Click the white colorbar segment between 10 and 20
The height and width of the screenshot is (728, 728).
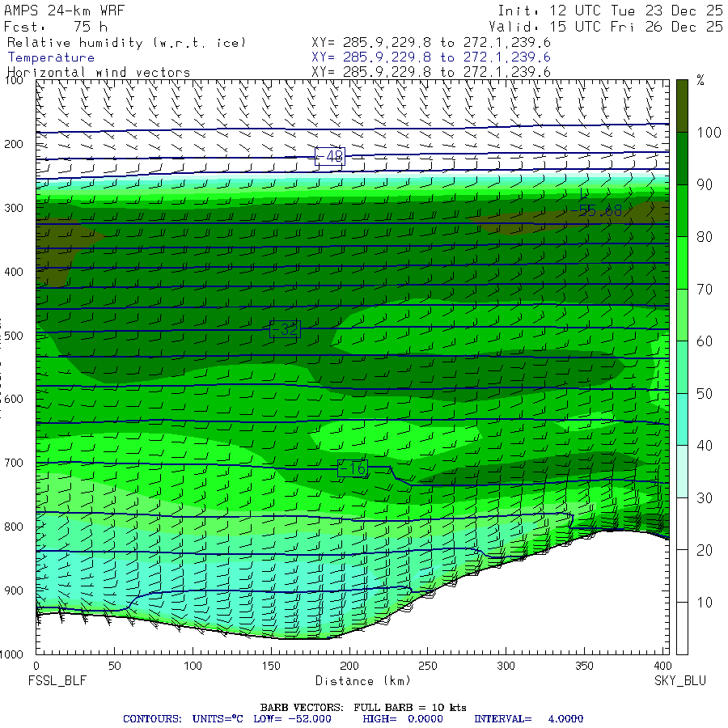tap(682, 575)
